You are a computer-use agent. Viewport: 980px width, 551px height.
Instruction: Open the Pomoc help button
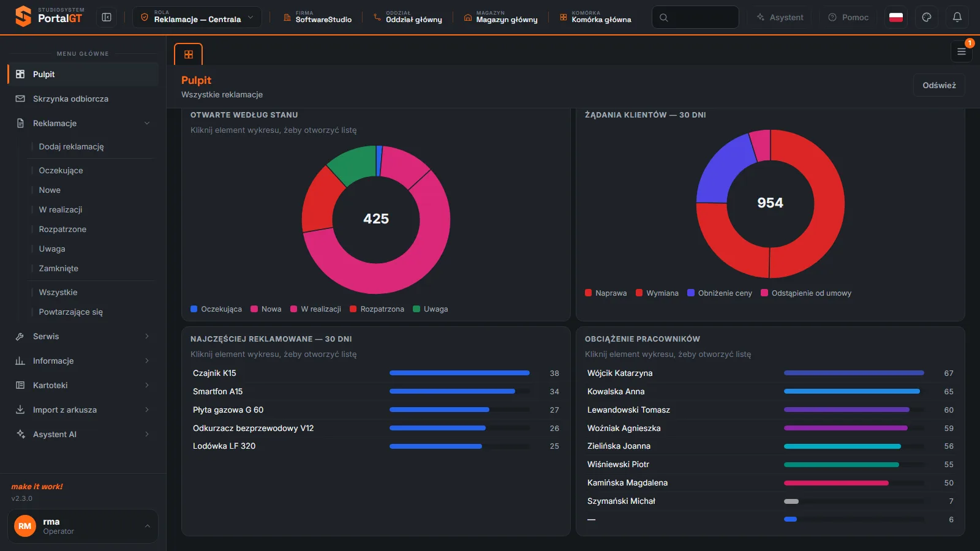click(x=848, y=17)
